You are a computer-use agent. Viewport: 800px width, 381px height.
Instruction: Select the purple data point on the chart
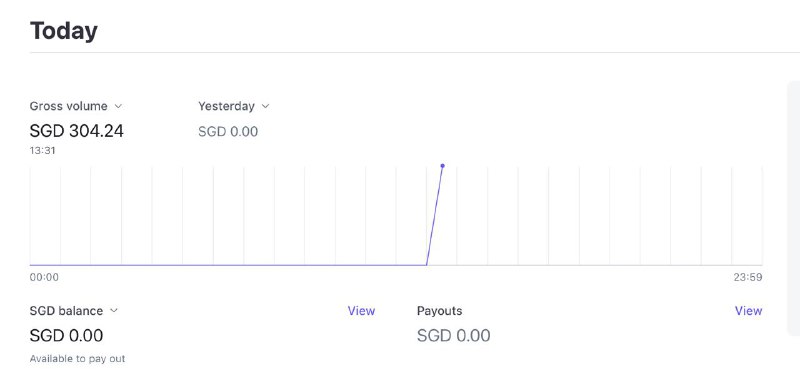pos(442,166)
